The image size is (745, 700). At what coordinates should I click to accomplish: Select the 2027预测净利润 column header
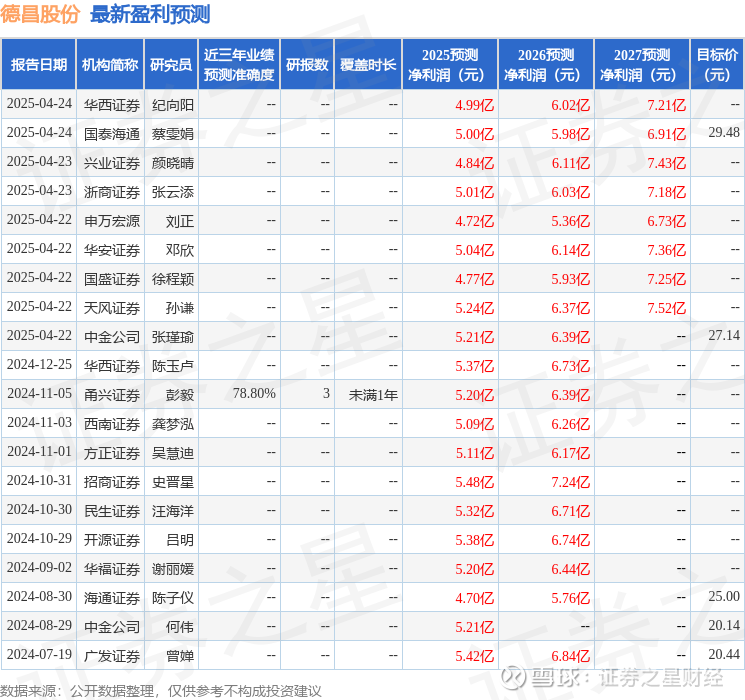pos(642,64)
